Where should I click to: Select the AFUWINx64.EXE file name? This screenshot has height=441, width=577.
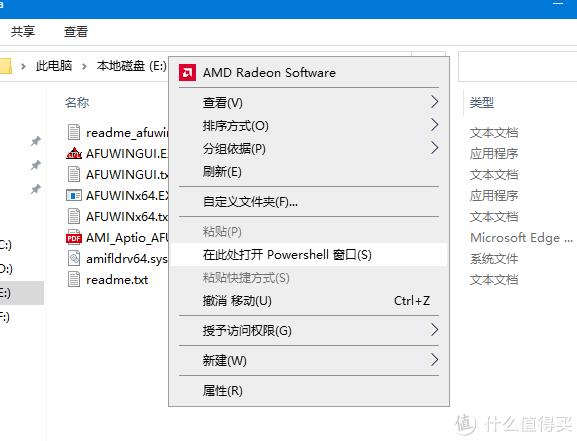(x=127, y=195)
